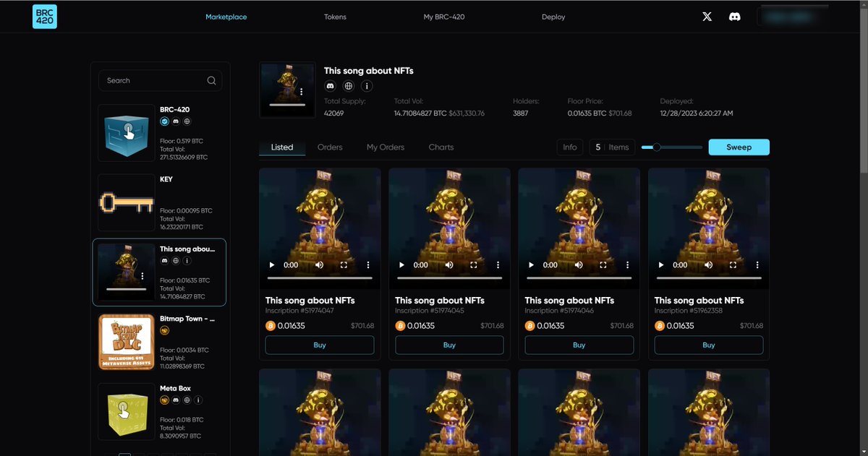Open Discord icon in collection header details
The image size is (868, 456).
point(331,86)
